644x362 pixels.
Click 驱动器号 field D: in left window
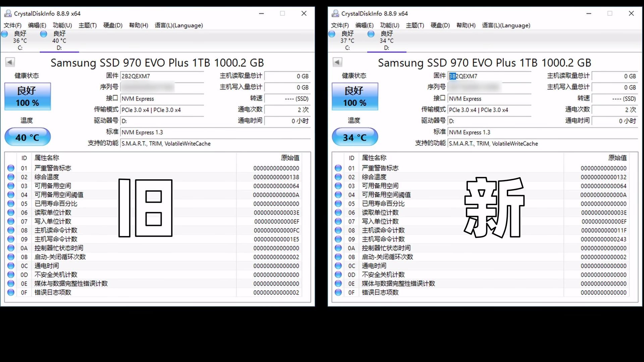point(162,121)
